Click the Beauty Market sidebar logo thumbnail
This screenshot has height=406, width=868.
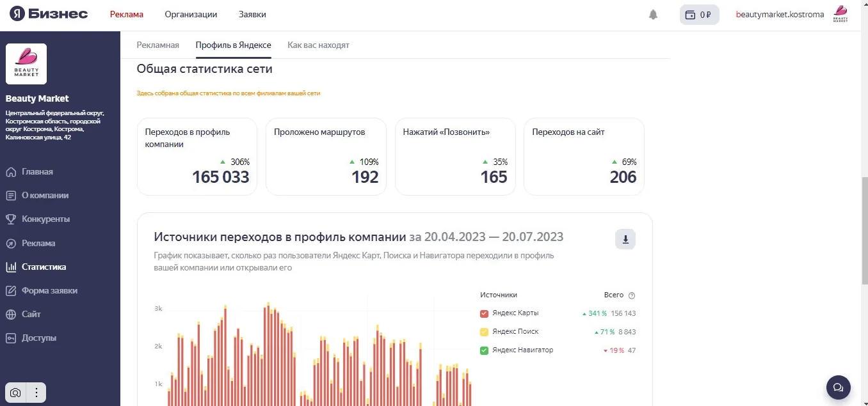pos(26,64)
